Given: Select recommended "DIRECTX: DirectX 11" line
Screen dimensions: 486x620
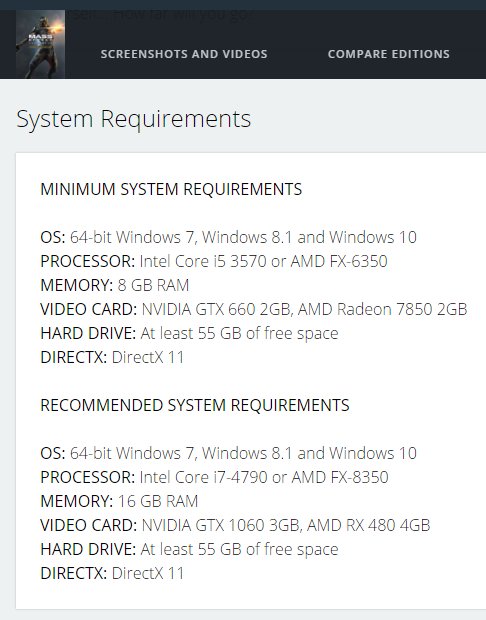Looking at the screenshot, I should click(112, 573).
